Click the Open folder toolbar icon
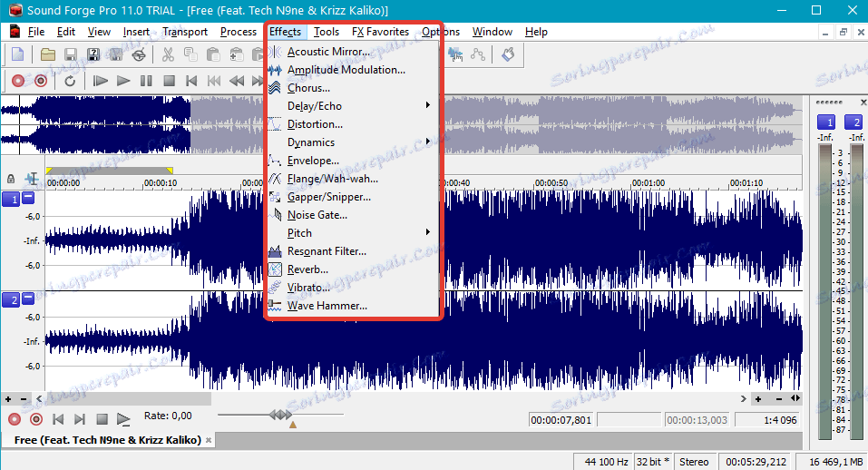Image resolution: width=868 pixels, height=470 pixels. point(47,54)
